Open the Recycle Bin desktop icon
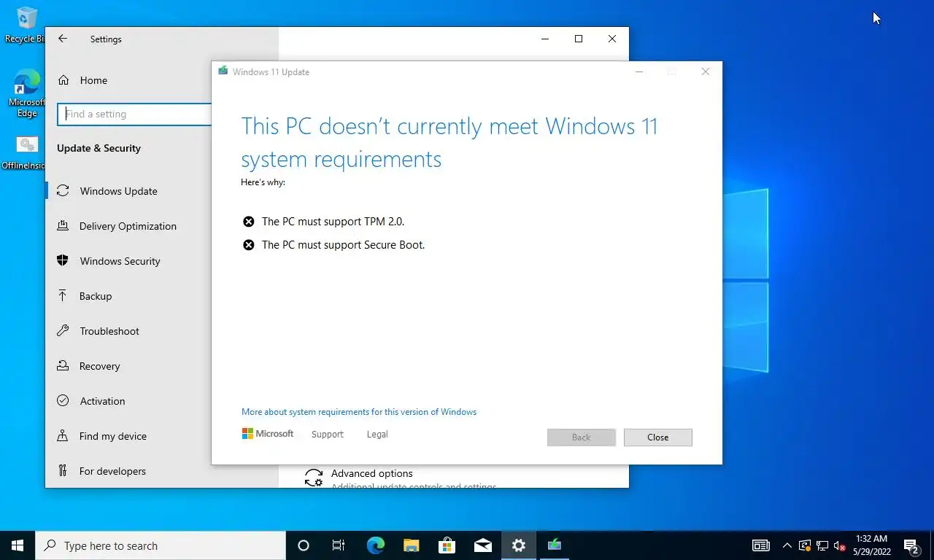Screen dimensions: 934x560 26,24
